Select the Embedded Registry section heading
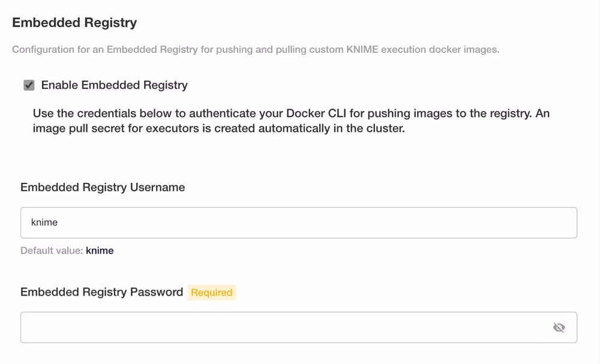Viewport: 600px width, 364px height. point(74,22)
